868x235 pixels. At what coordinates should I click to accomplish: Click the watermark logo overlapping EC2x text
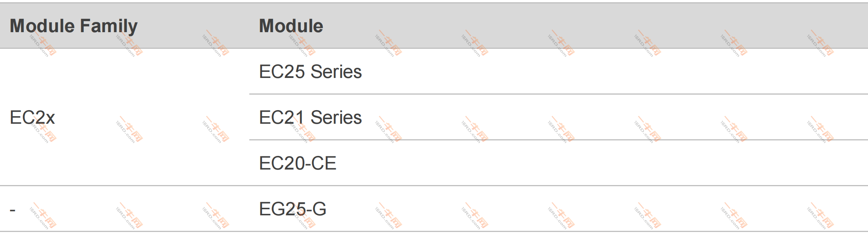click(44, 131)
